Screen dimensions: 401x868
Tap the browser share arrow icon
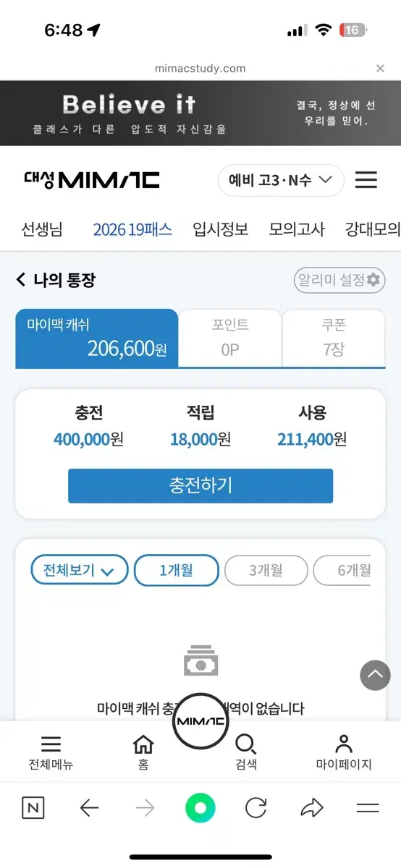click(312, 808)
